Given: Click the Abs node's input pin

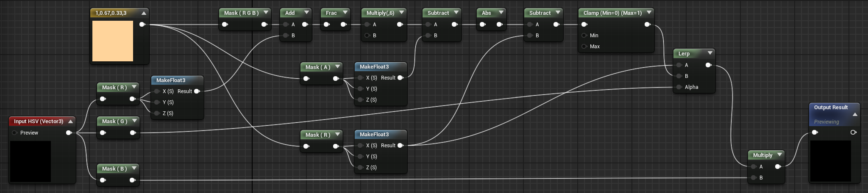Looking at the screenshot, I should click(x=483, y=25).
